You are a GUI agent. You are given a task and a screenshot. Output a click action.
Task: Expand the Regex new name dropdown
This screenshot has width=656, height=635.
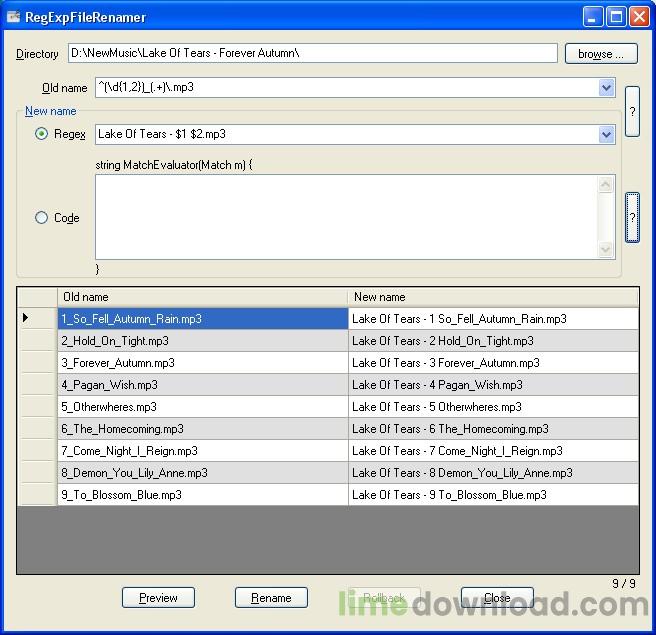point(606,134)
